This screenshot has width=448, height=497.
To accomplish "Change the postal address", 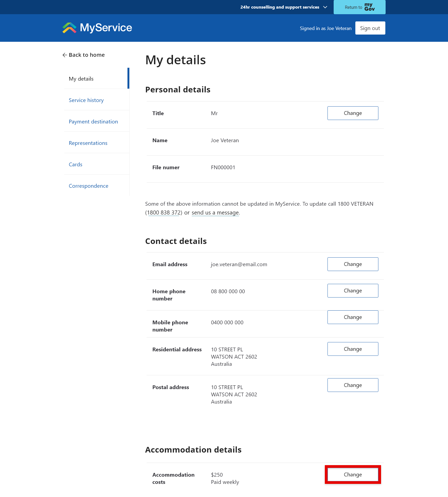I will point(353,385).
